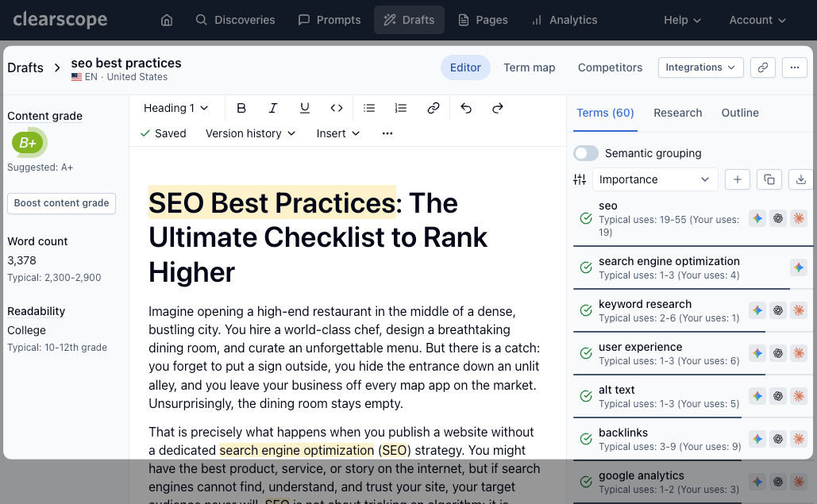Switch to the Competitors view
This screenshot has width=817, height=504.
click(x=610, y=67)
